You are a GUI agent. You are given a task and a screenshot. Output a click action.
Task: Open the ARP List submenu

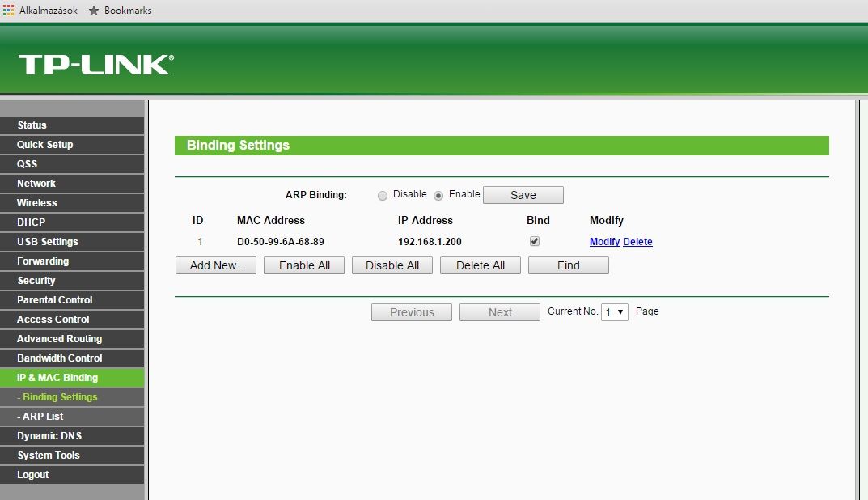72,416
